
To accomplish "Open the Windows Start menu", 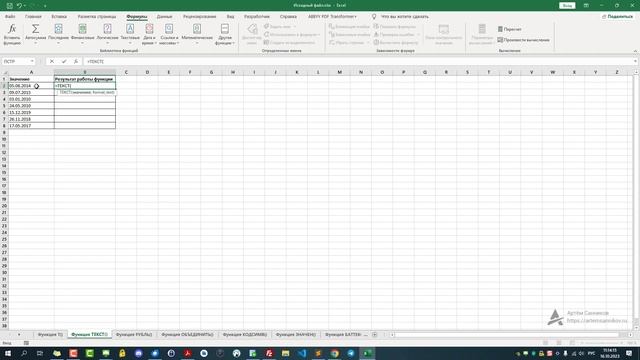I will pyautogui.click(x=8, y=353).
